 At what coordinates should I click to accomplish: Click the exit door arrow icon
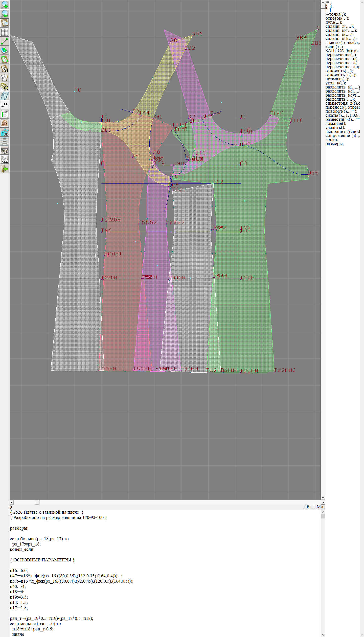click(x=5, y=169)
